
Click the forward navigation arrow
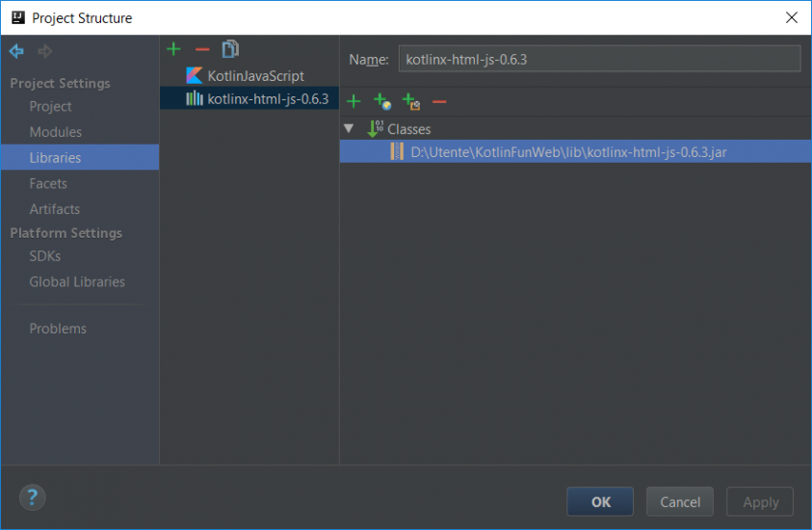tap(45, 51)
